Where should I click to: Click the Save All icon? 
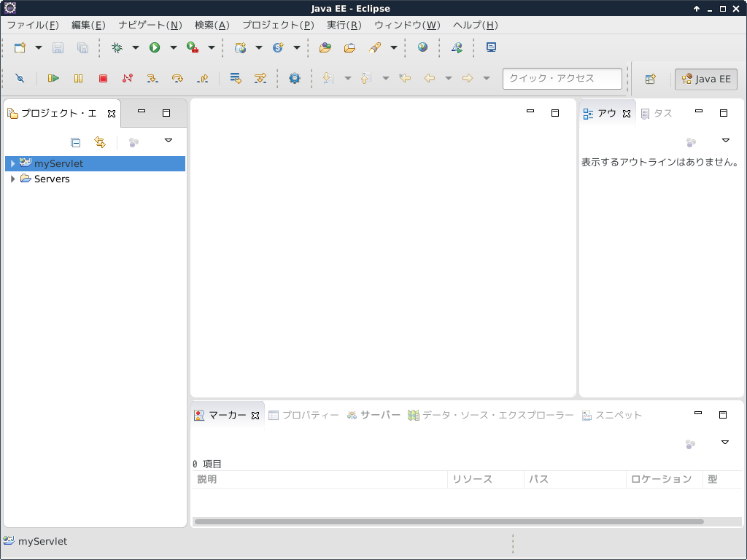point(82,47)
